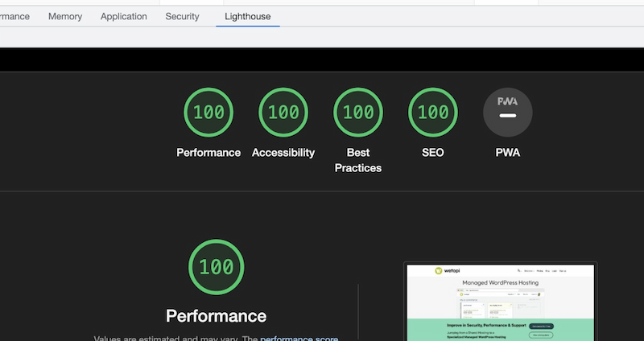Click the partially visible Performance tab
This screenshot has width=644, height=341.
coord(14,16)
